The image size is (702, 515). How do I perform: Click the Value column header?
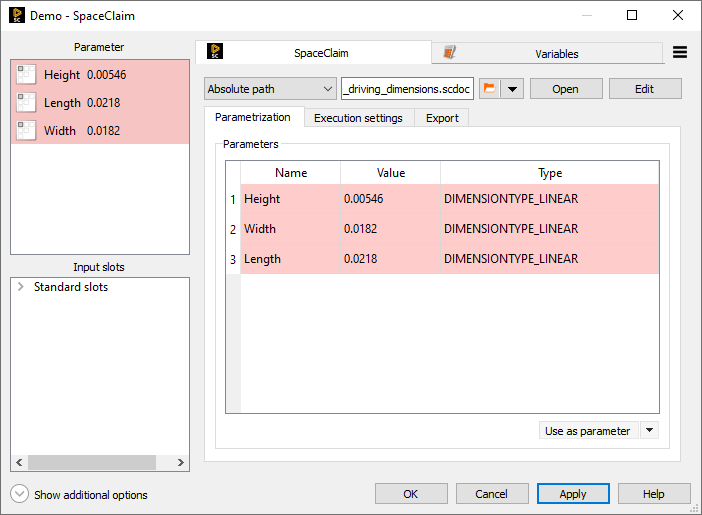(390, 173)
